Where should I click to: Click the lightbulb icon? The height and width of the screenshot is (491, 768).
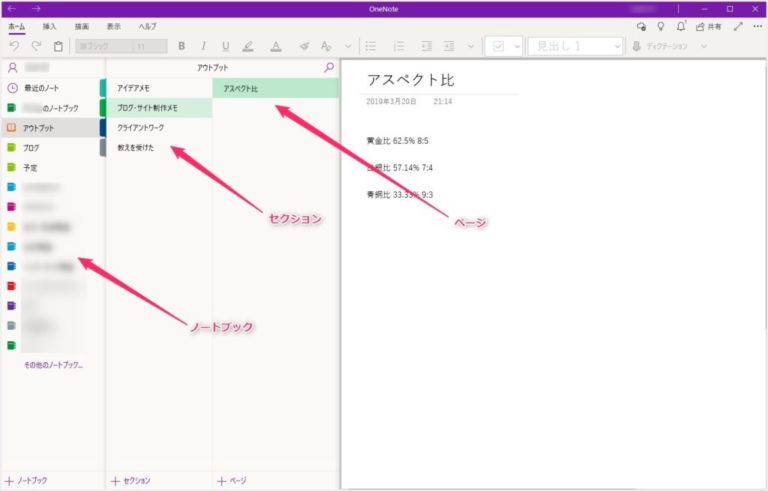(661, 26)
